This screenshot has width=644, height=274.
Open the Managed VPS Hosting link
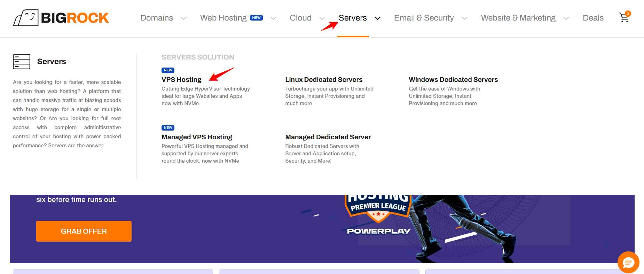click(x=197, y=137)
